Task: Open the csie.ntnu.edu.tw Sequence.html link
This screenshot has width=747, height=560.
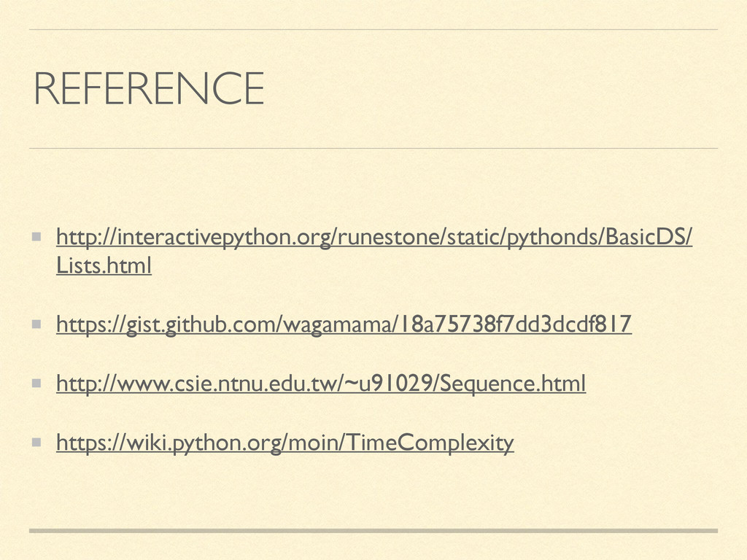Action: (321, 384)
